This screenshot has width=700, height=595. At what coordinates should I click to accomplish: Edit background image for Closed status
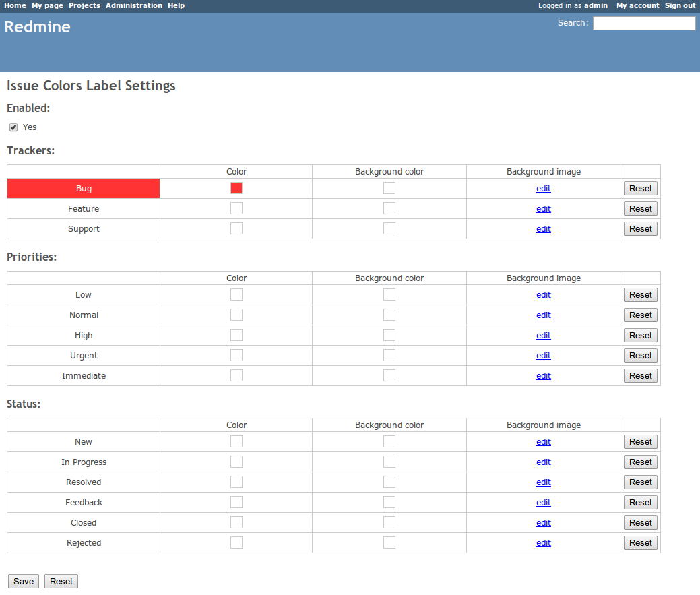[x=543, y=522]
